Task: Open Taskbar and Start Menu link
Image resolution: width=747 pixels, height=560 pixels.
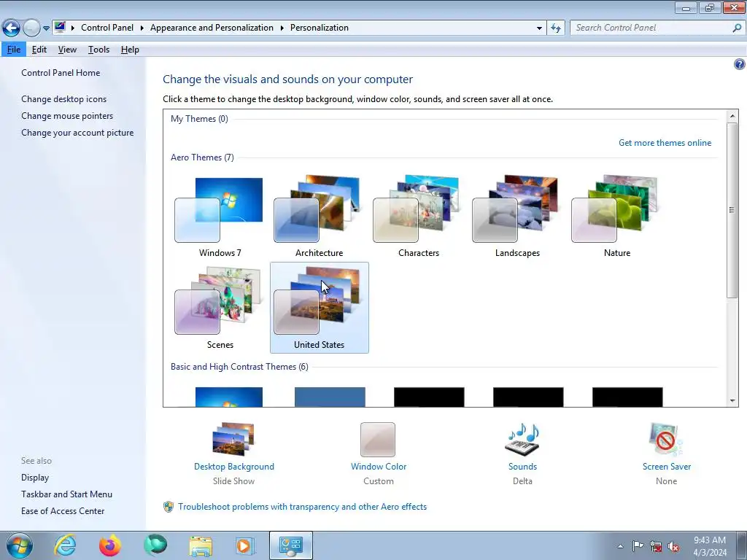Action: (x=66, y=494)
